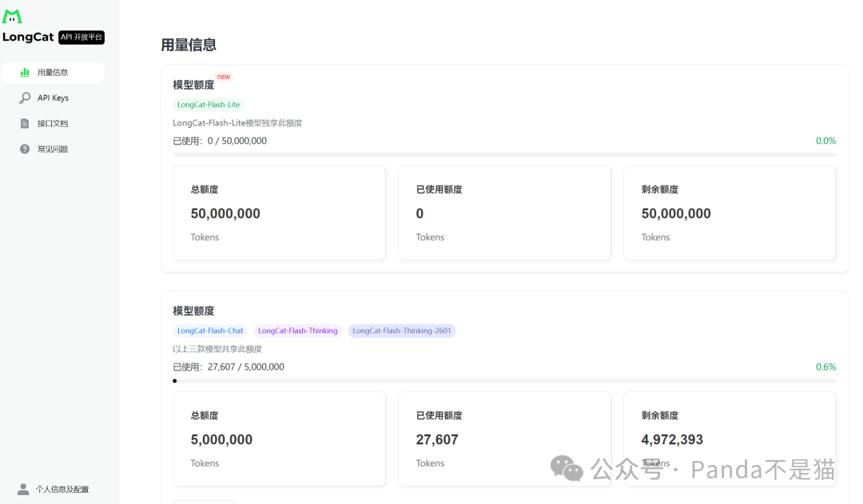The width and height of the screenshot is (863, 504).
Task: Click the document icon beside 接口文档
Action: [x=25, y=123]
